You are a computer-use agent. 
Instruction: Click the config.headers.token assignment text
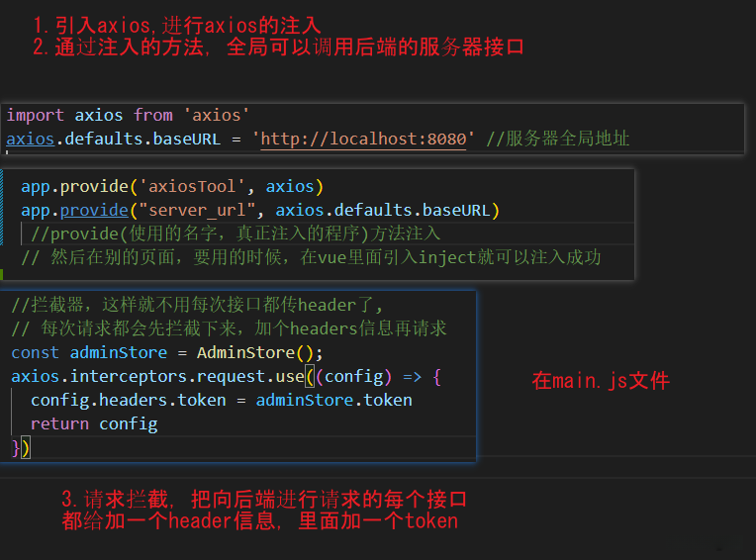[129, 400]
